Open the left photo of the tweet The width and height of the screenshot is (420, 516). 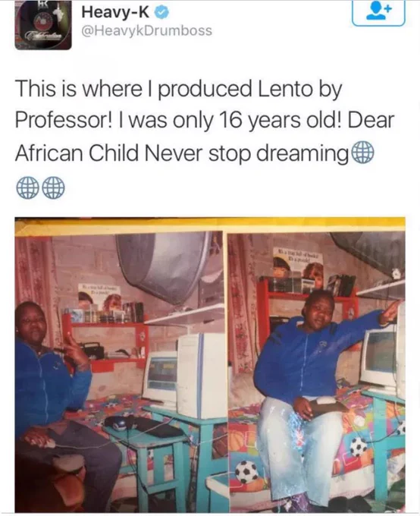tap(119, 372)
